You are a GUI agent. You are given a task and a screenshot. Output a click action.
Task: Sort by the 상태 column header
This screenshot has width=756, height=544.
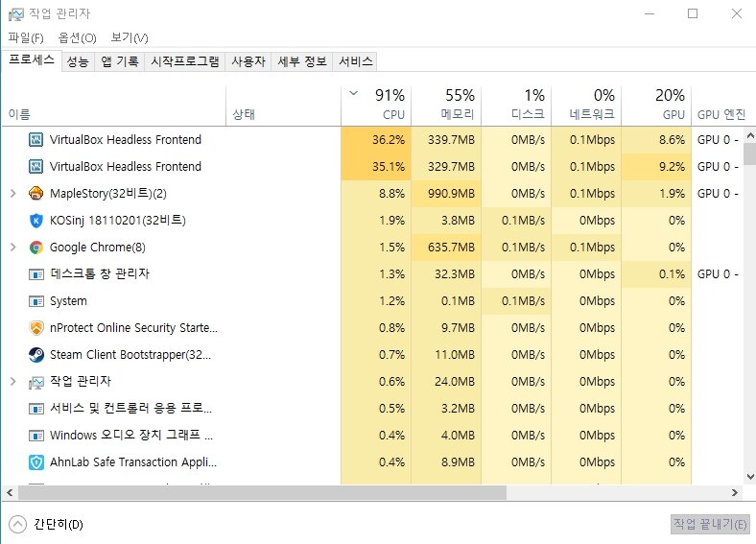[x=284, y=106]
